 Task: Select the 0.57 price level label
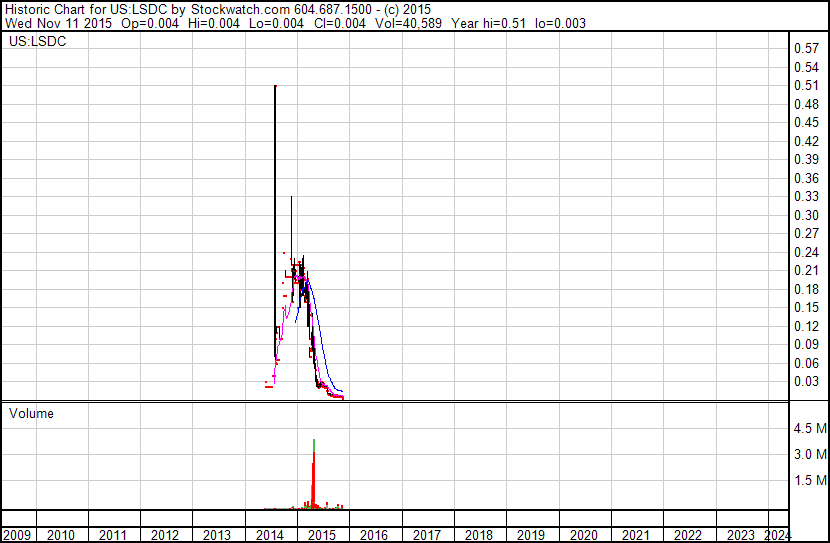[x=806, y=48]
